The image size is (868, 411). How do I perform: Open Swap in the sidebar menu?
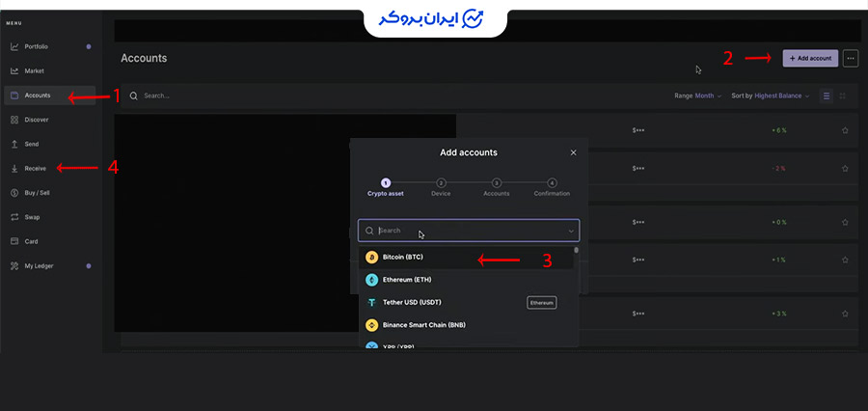tap(32, 217)
